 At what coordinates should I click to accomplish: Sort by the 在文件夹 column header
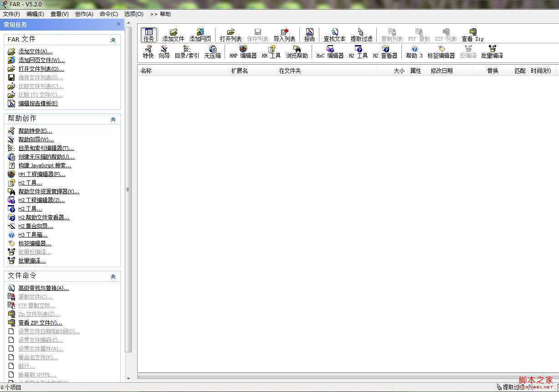tap(327, 71)
